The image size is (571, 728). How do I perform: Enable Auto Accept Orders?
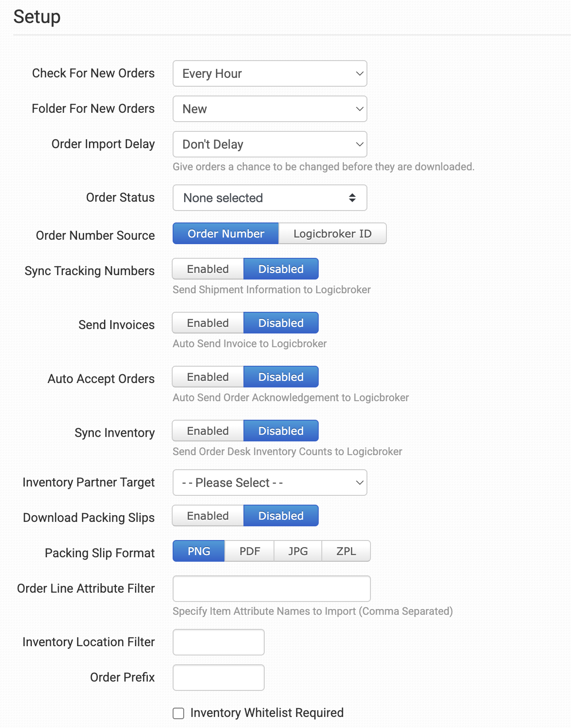coord(208,377)
